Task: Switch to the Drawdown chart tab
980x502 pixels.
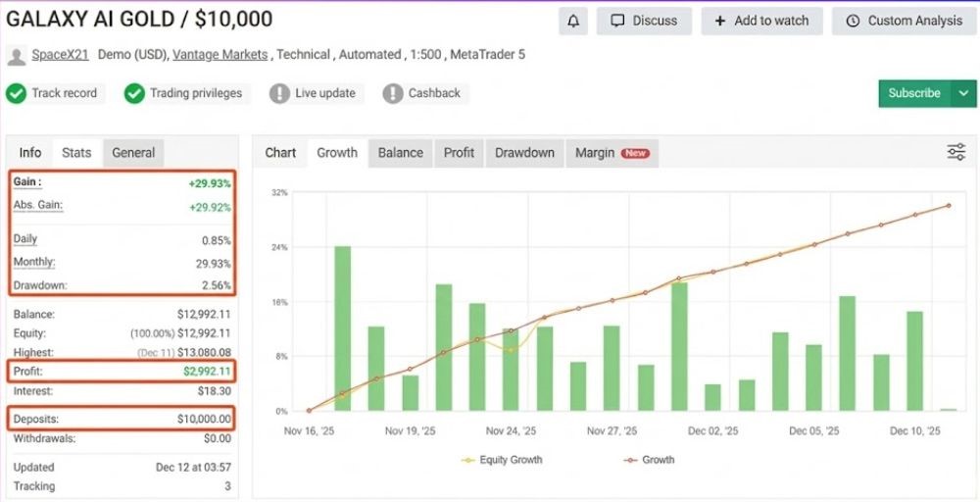Action: pos(524,153)
